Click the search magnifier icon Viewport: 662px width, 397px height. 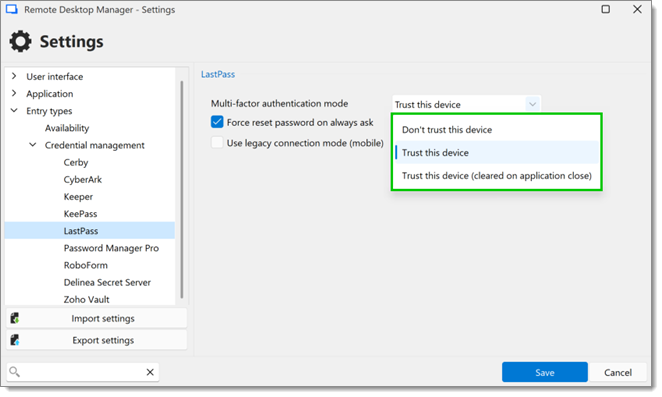point(14,372)
